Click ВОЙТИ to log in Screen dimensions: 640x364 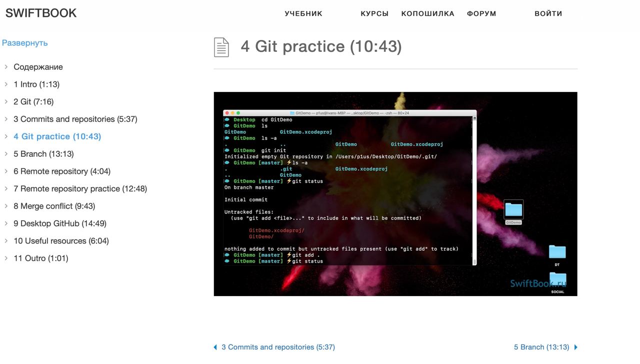(548, 13)
